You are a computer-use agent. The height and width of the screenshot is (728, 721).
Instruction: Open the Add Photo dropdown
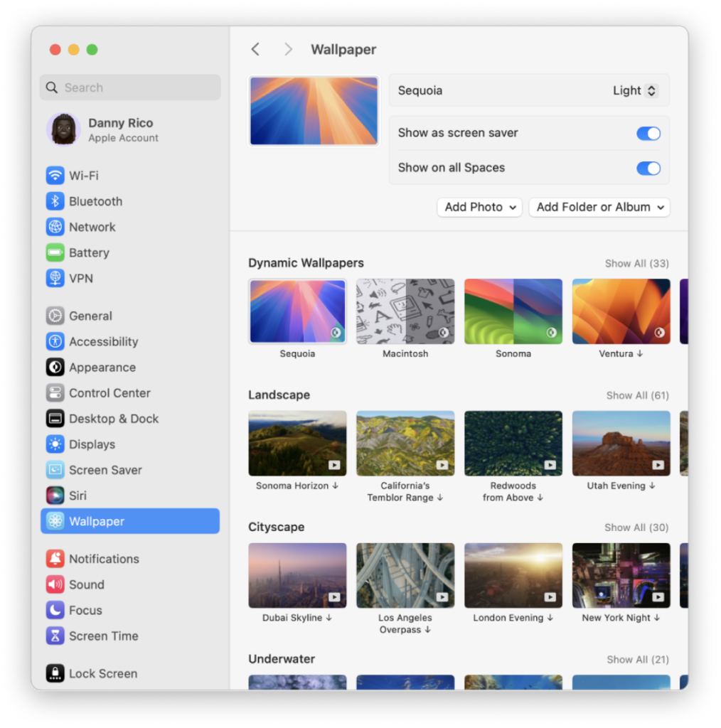479,207
